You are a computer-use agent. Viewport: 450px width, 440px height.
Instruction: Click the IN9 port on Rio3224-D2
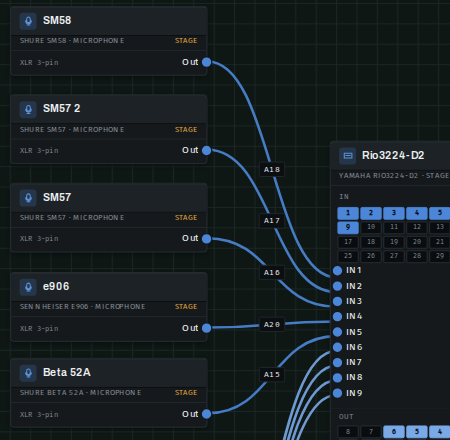point(337,393)
